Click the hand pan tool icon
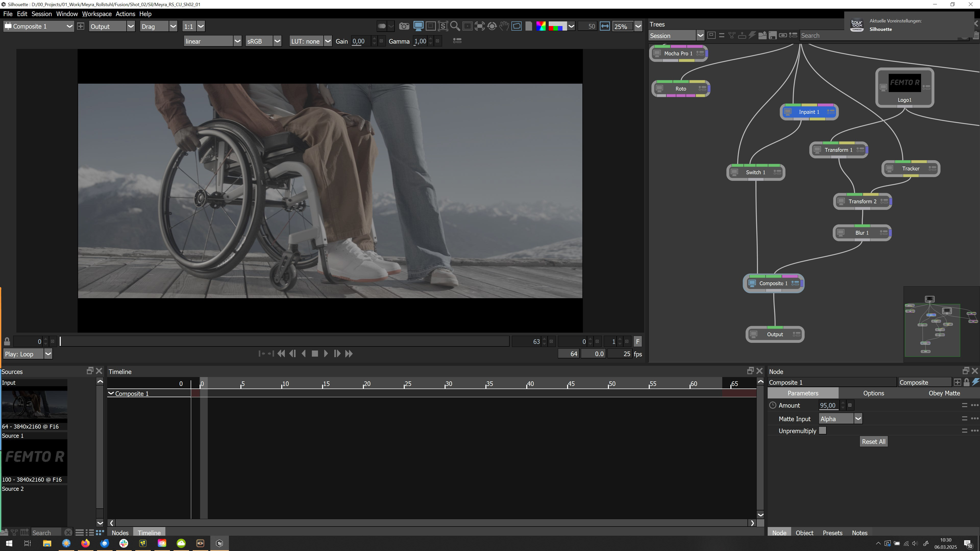The height and width of the screenshot is (551, 980). [504, 26]
